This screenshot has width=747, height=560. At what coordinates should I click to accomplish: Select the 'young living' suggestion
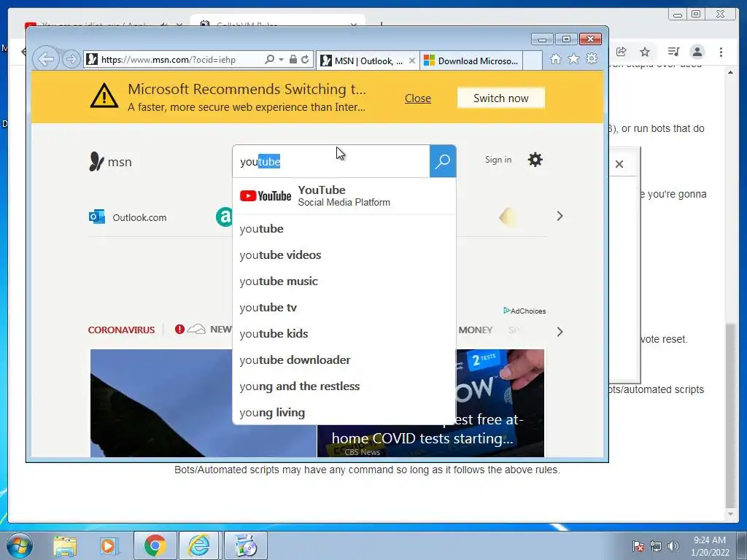click(344, 413)
